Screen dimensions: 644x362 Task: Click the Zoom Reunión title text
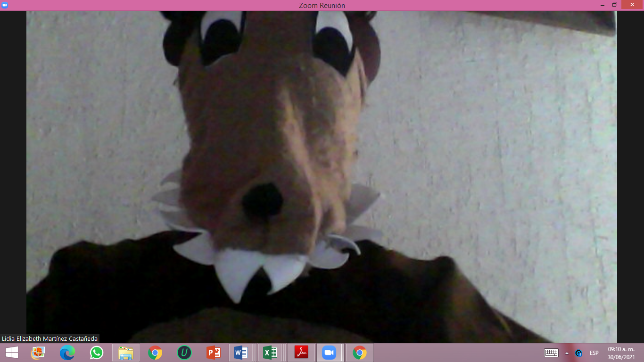pos(322,5)
